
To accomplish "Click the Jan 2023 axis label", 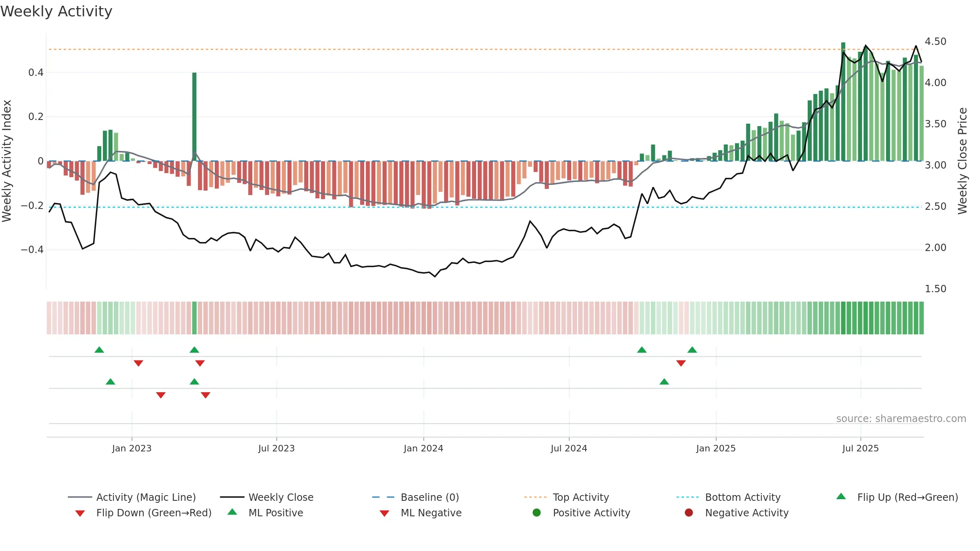I will 132,448.
